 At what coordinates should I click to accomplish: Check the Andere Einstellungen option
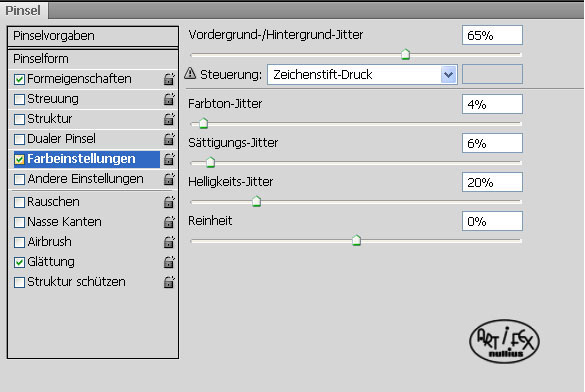point(19,179)
